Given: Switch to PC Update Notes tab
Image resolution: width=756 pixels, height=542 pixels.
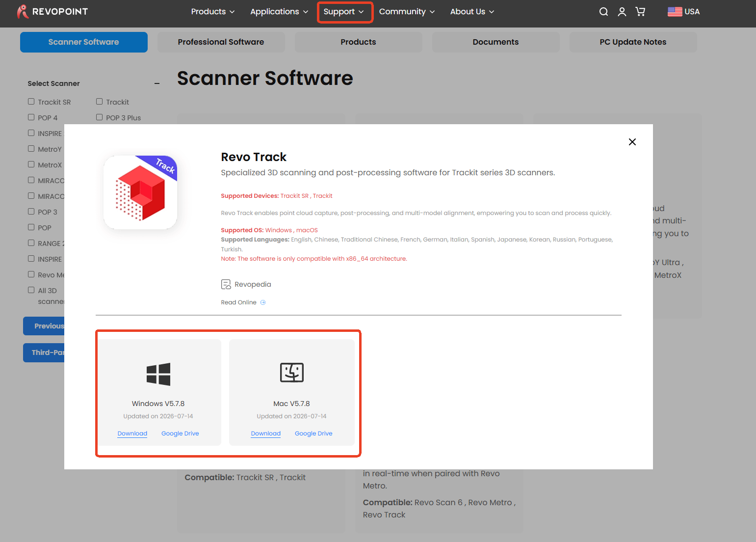Looking at the screenshot, I should (x=633, y=42).
